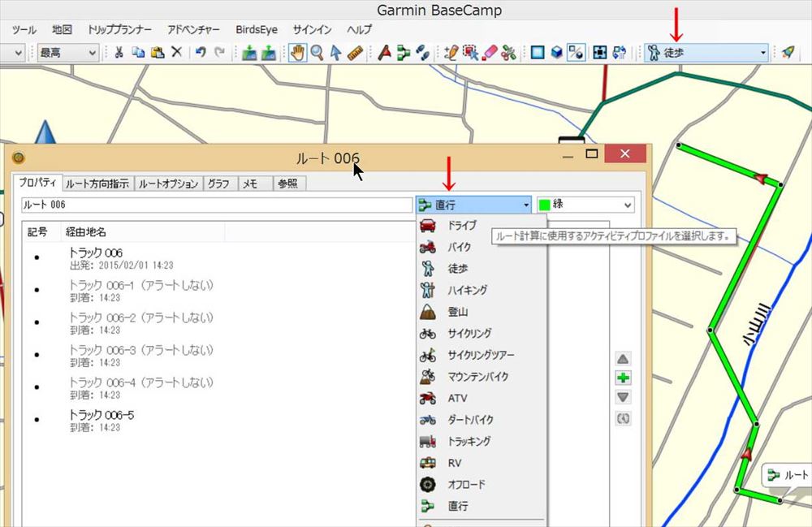
Task: Choose トラッキング from activity list
Action: point(481,441)
